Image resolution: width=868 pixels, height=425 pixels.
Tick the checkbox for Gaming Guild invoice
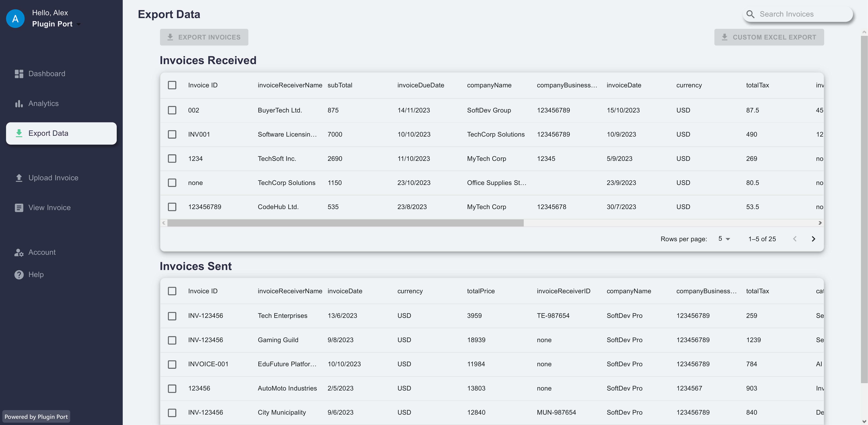click(172, 340)
